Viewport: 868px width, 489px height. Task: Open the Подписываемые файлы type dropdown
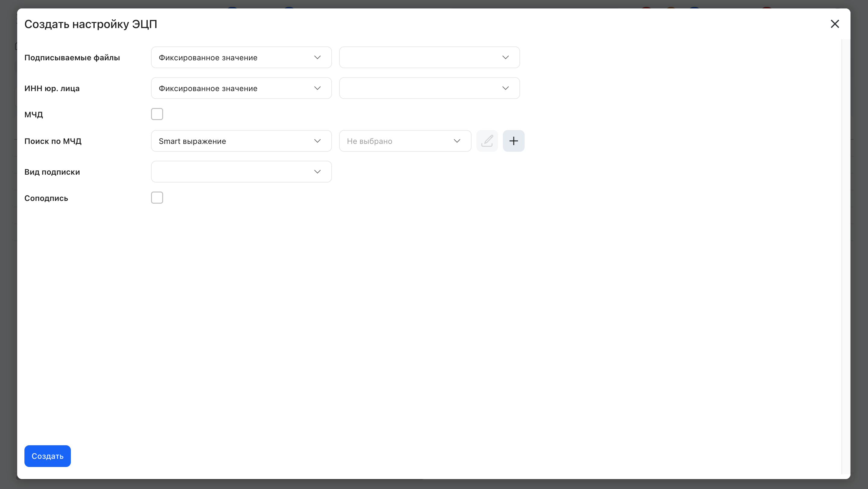pyautogui.click(x=241, y=57)
